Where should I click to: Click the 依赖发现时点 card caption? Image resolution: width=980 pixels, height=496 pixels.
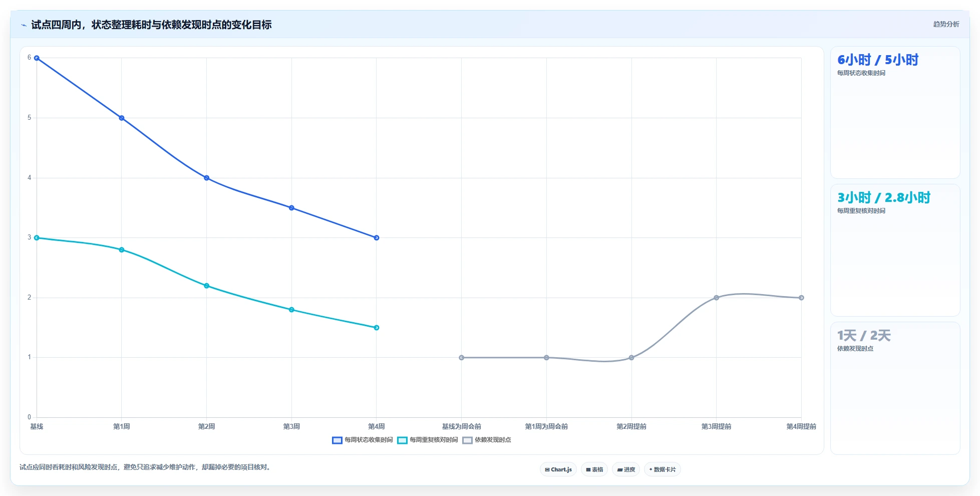click(855, 349)
